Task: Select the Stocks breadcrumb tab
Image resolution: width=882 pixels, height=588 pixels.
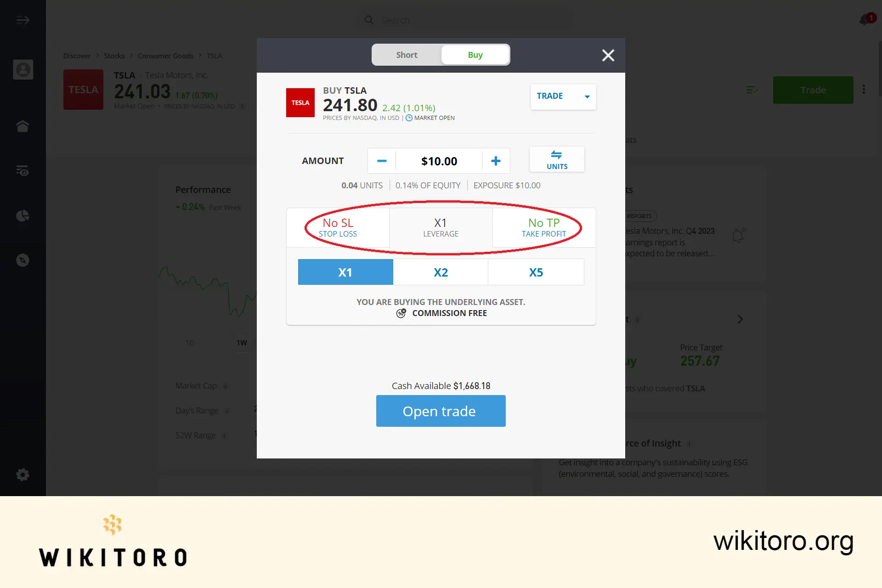Action: click(113, 55)
